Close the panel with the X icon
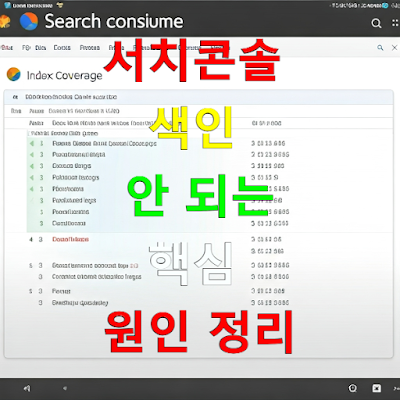Viewport: 400px width, 400px height. tap(394, 48)
